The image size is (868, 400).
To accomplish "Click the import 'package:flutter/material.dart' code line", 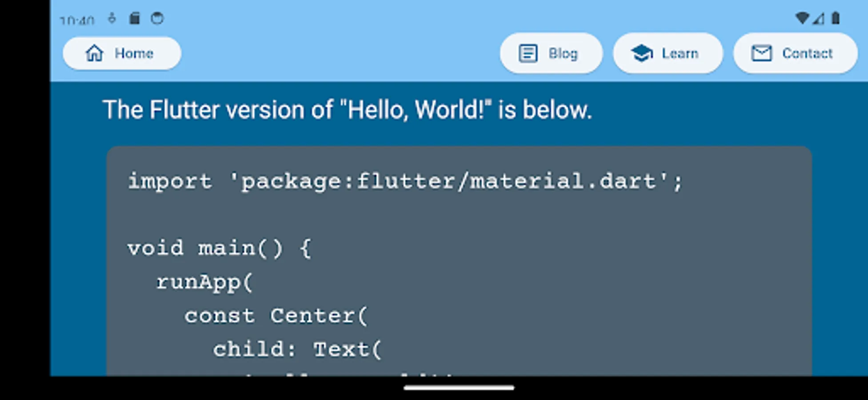I will [x=405, y=181].
